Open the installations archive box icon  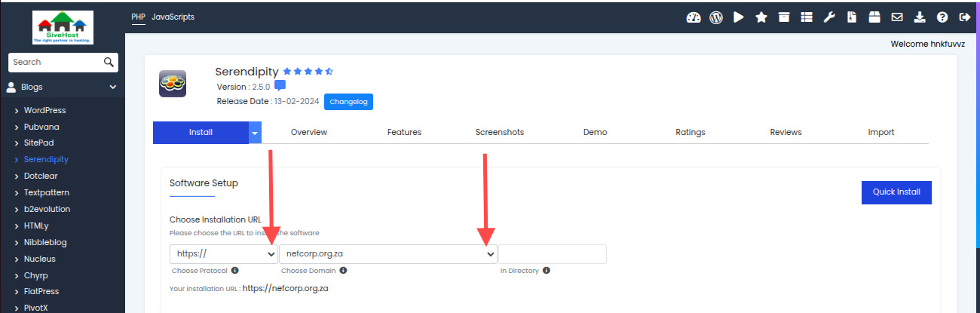[784, 17]
